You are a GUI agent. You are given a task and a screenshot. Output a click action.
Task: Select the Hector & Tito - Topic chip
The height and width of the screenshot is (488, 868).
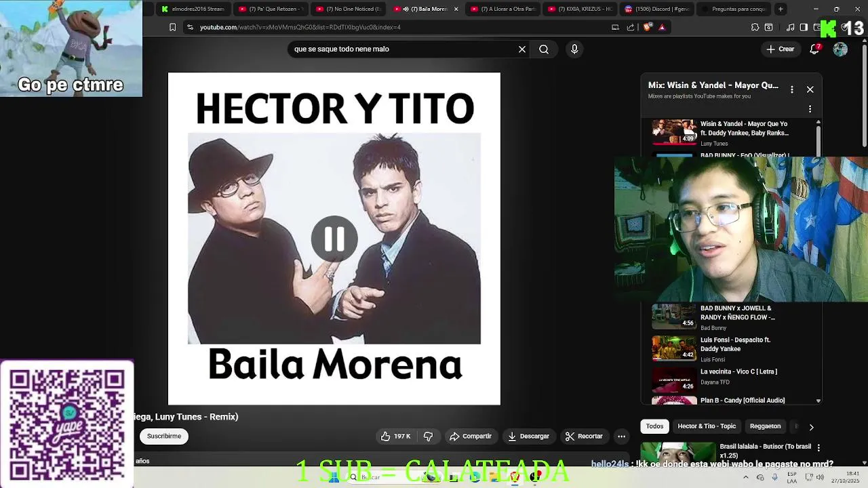pyautogui.click(x=707, y=426)
